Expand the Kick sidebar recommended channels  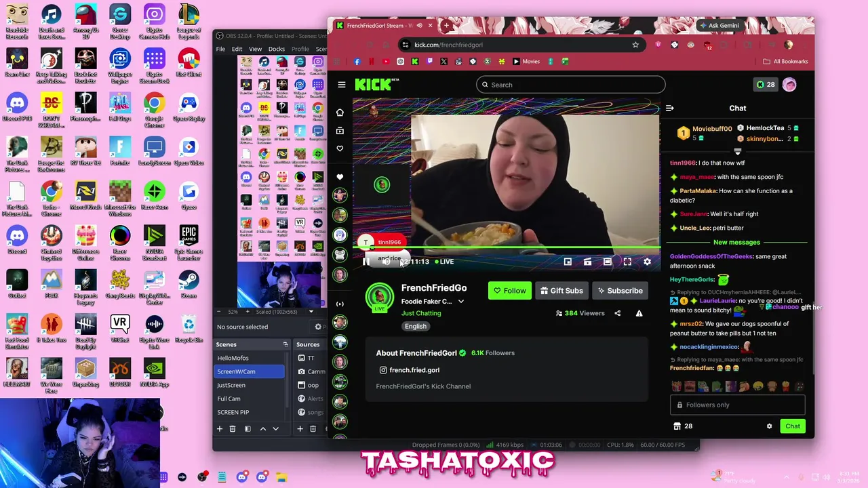(340, 304)
